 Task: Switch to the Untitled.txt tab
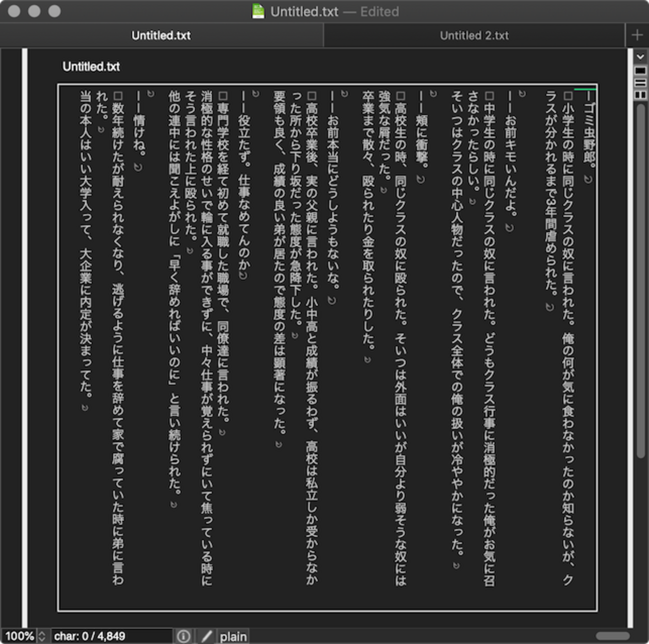click(161, 35)
